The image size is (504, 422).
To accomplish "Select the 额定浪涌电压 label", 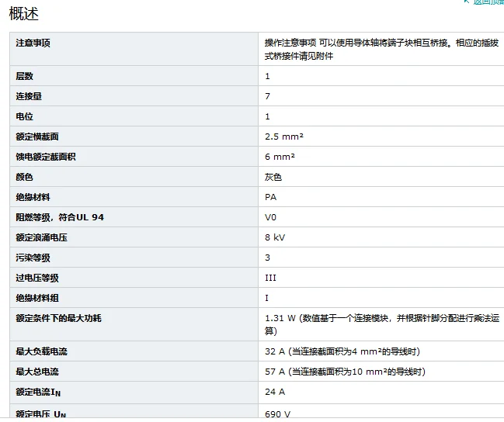I will 41,237.
